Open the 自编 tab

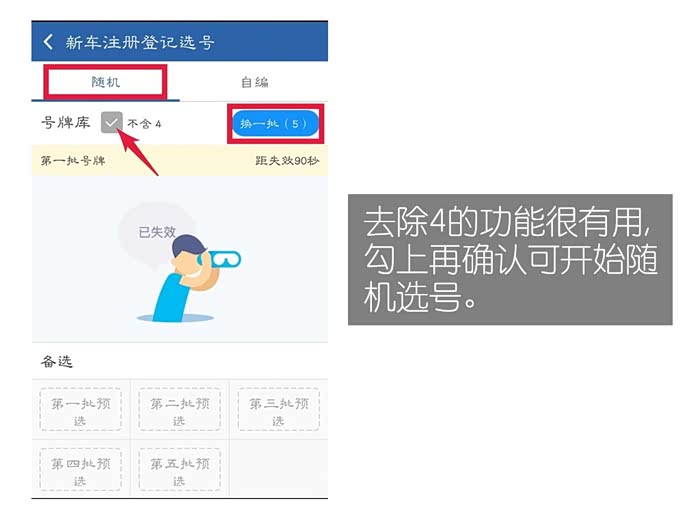tap(254, 82)
